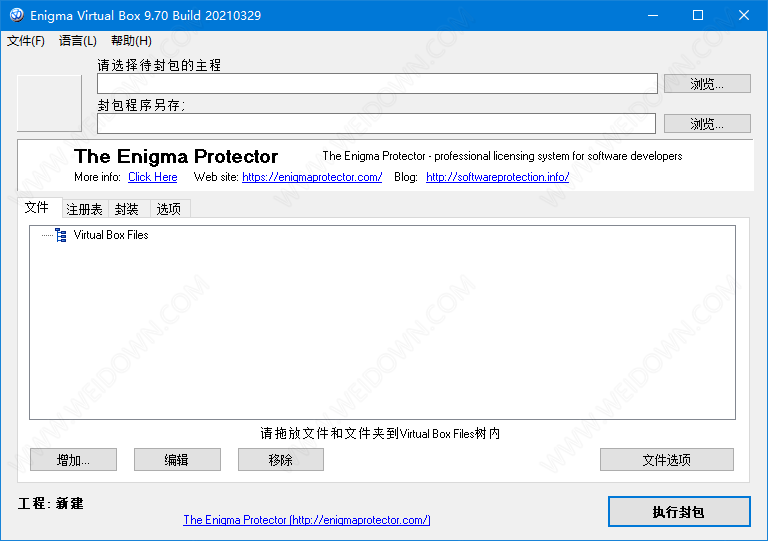Click the 编辑 button
Viewport: 768px width, 541px height.
pos(177,460)
